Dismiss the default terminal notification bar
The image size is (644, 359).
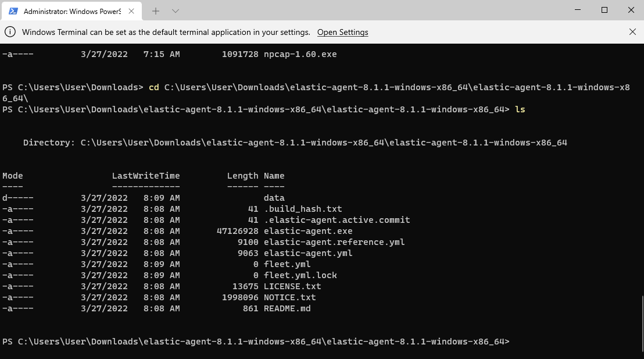[632, 32]
